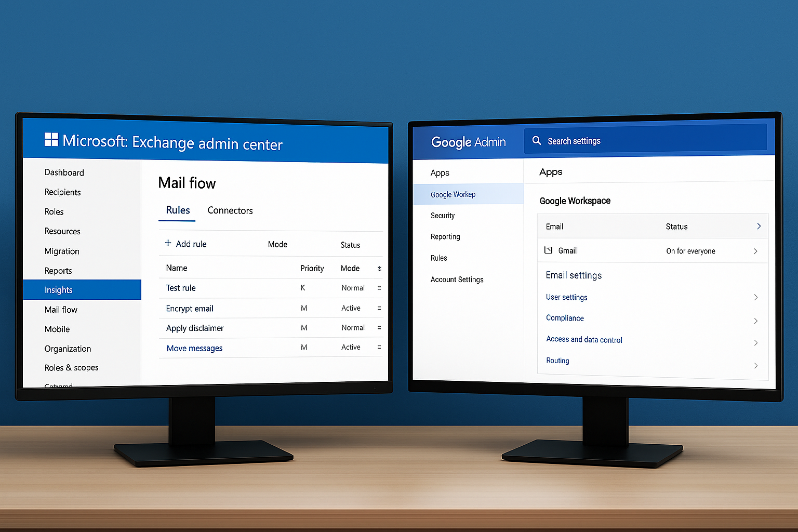Open Resources in Exchange sidebar
This screenshot has width=798, height=532.
(62, 231)
